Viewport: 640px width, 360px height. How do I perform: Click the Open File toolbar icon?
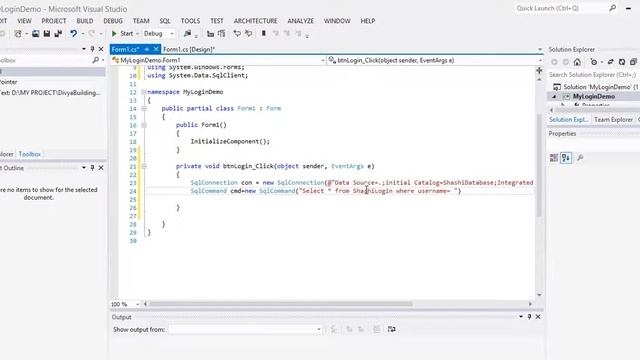[36, 33]
